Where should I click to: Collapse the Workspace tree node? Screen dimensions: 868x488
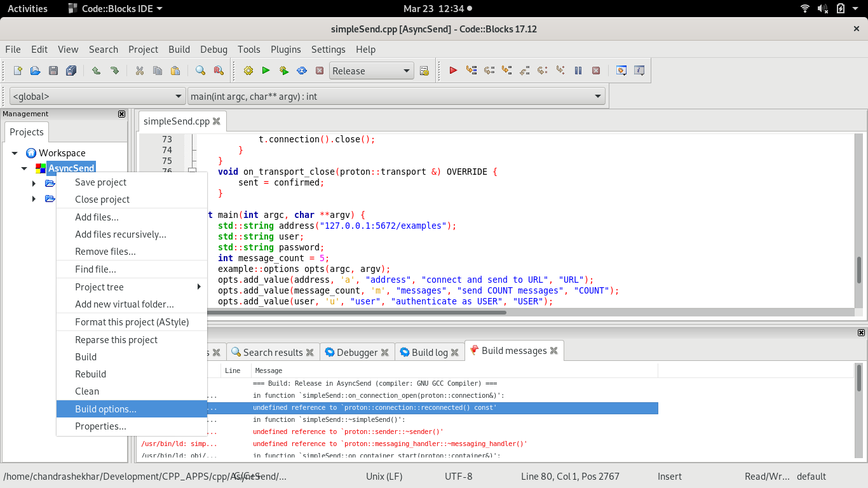tap(15, 153)
